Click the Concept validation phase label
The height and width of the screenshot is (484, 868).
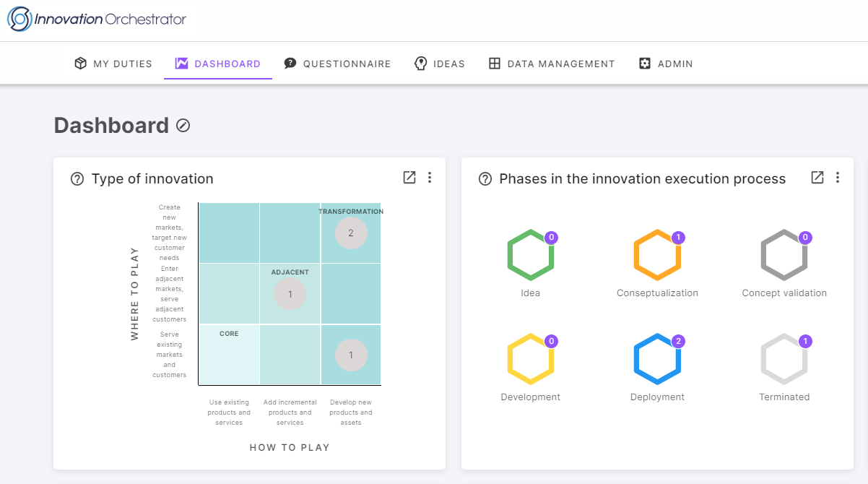(x=784, y=293)
